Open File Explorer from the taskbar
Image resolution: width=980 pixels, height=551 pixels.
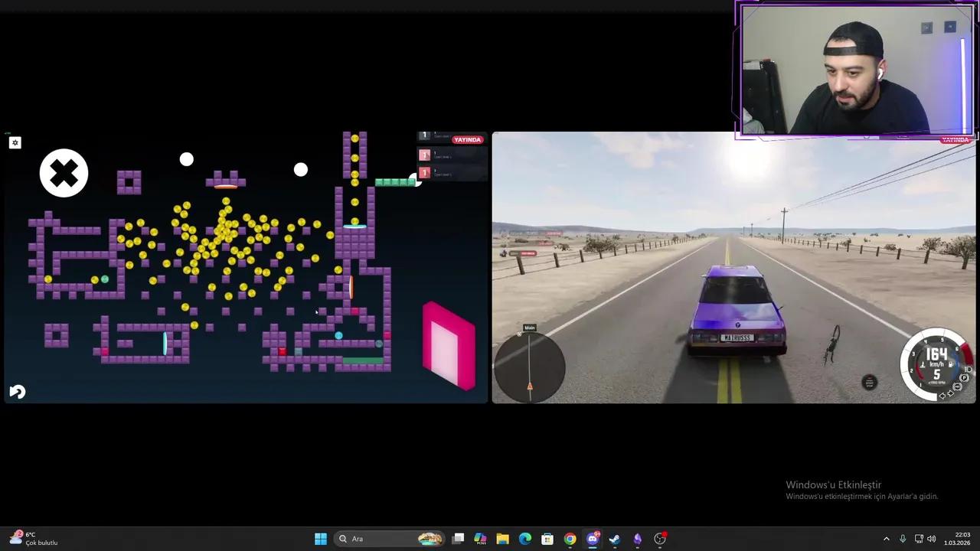(502, 539)
